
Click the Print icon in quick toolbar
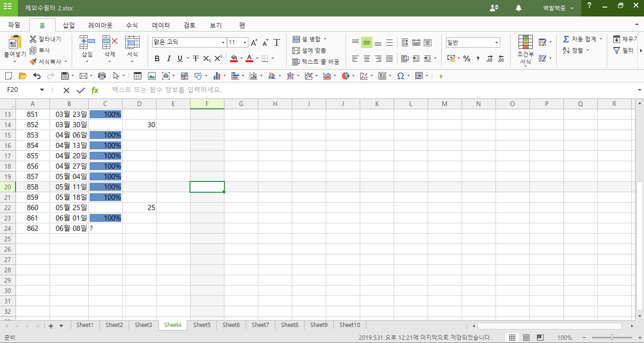point(101,76)
